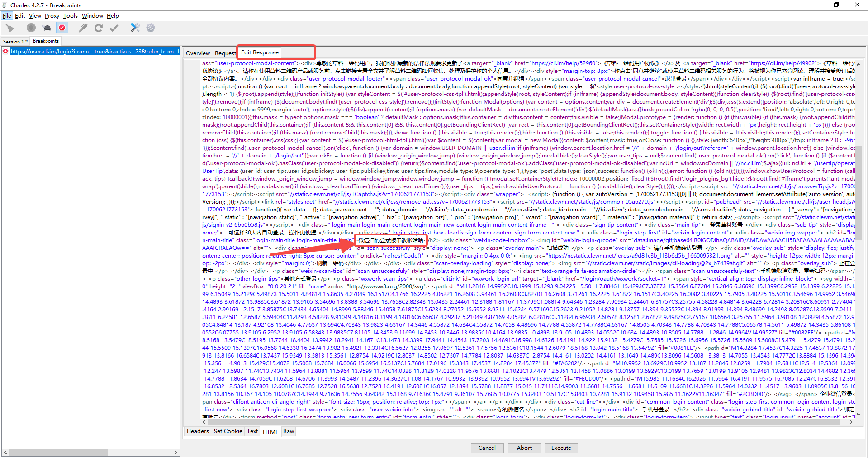Open the Help menu
Viewport: 868px width, 458px height.
pyautogui.click(x=113, y=15)
